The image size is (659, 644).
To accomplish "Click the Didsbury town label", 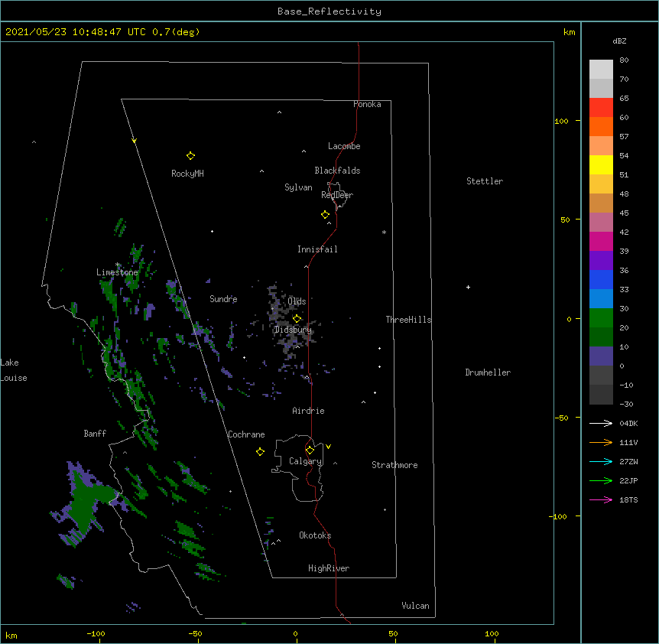I will click(x=294, y=330).
